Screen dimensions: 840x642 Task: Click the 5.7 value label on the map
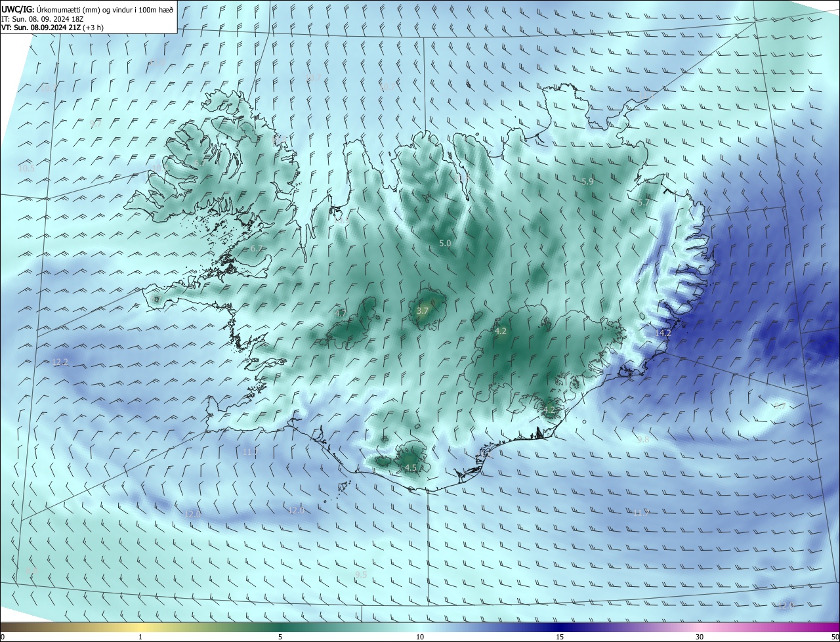(x=643, y=203)
